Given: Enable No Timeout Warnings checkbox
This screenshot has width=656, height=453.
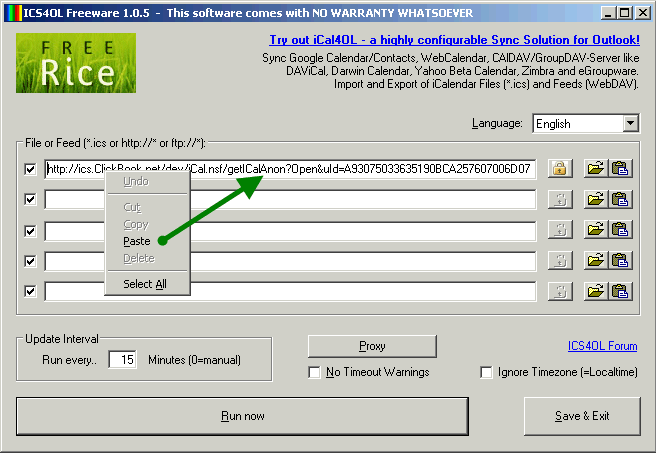Looking at the screenshot, I should 314,372.
